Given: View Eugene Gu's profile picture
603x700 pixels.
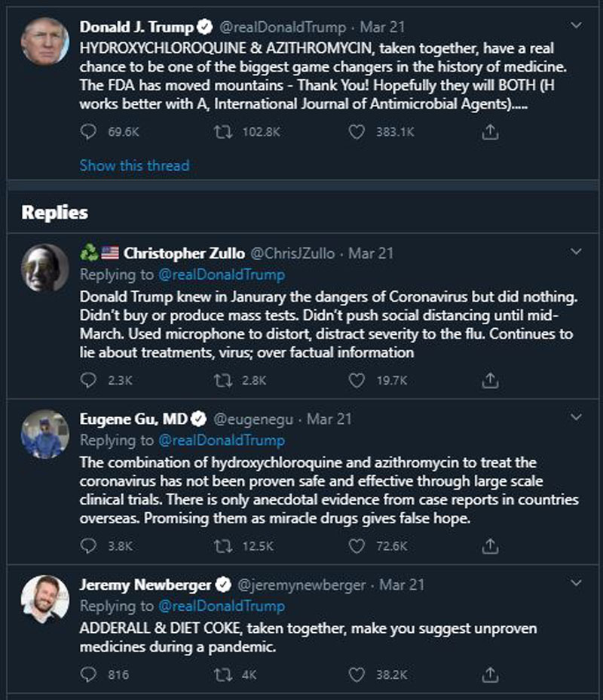Looking at the screenshot, I should coord(45,434).
